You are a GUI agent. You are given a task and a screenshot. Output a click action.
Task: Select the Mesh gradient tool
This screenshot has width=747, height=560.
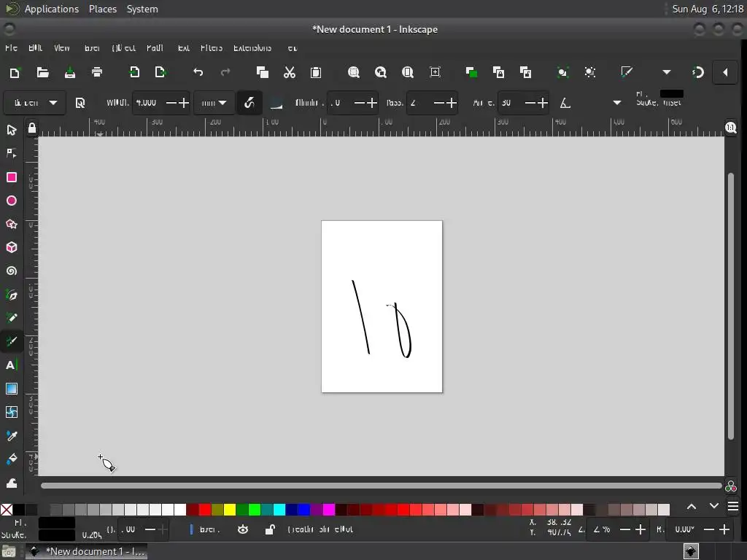pos(12,412)
